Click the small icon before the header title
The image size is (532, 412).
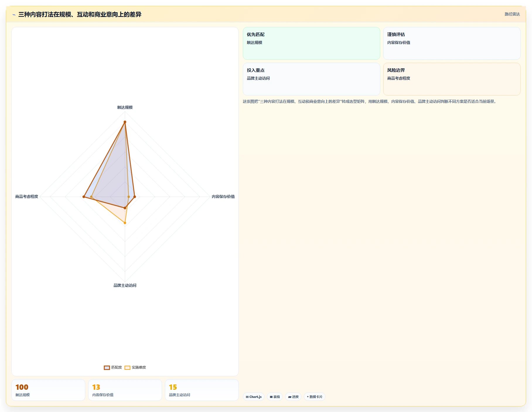(x=14, y=15)
